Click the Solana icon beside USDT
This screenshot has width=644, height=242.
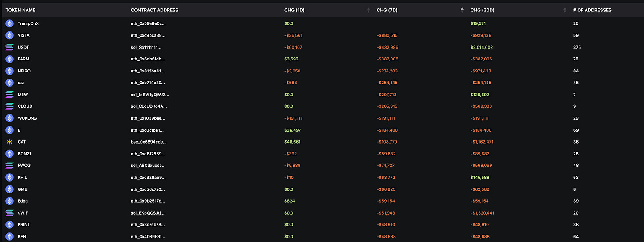click(x=9, y=47)
